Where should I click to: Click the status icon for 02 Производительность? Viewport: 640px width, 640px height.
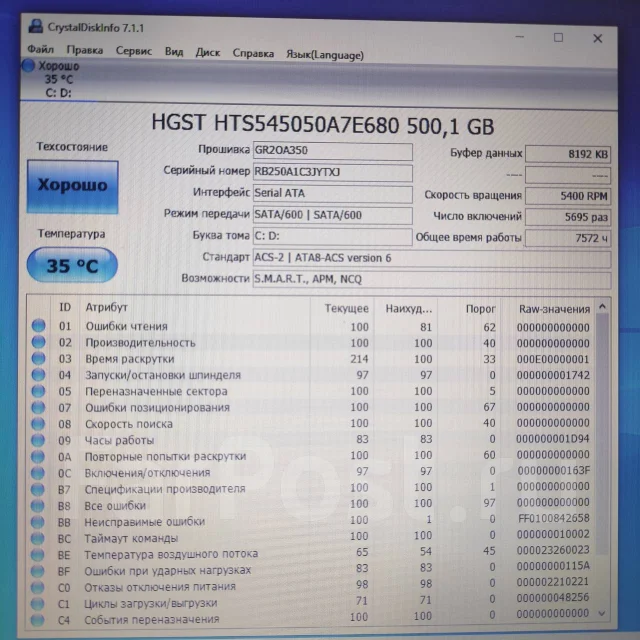[x=38, y=342]
